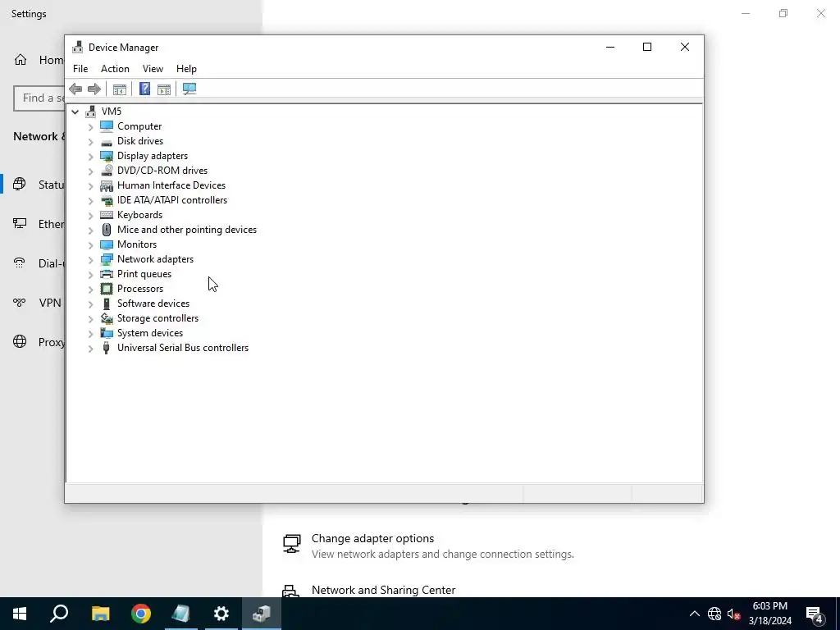Click the IDE ATA/ATAPI controllers icon
This screenshot has height=630, width=840.
tap(107, 200)
